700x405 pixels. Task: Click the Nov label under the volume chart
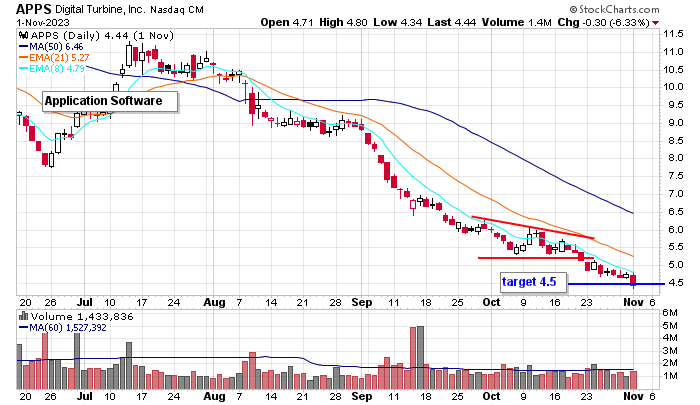point(633,396)
